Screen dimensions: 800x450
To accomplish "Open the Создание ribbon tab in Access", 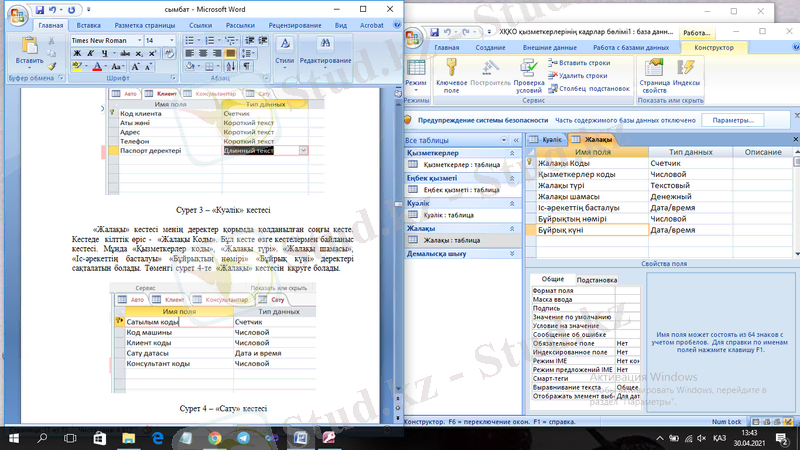I will click(490, 48).
